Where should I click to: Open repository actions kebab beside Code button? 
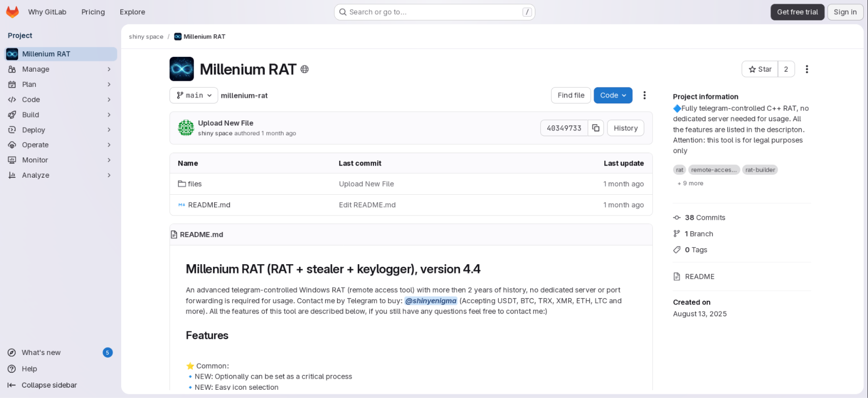[644, 95]
